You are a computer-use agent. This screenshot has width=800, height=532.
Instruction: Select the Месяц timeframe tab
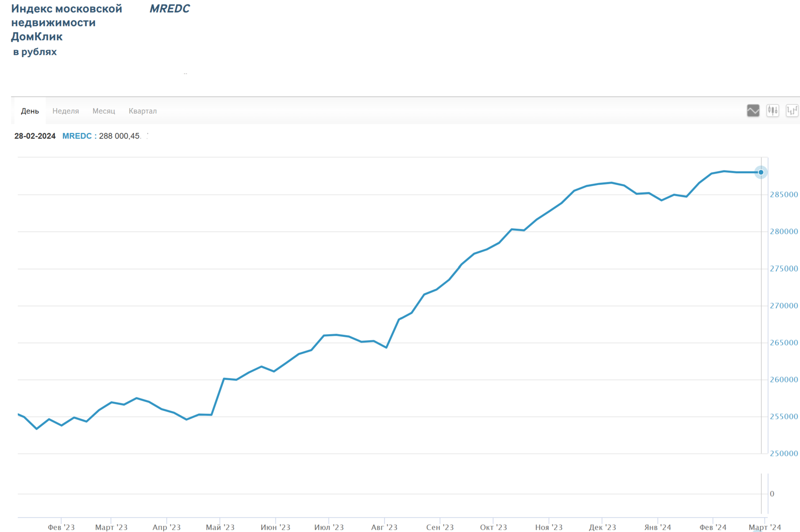click(104, 111)
